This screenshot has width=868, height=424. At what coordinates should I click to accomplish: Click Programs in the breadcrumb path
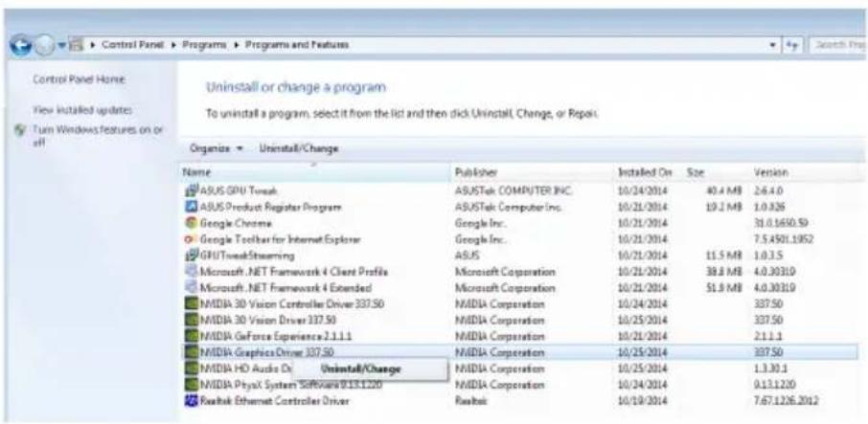204,45
